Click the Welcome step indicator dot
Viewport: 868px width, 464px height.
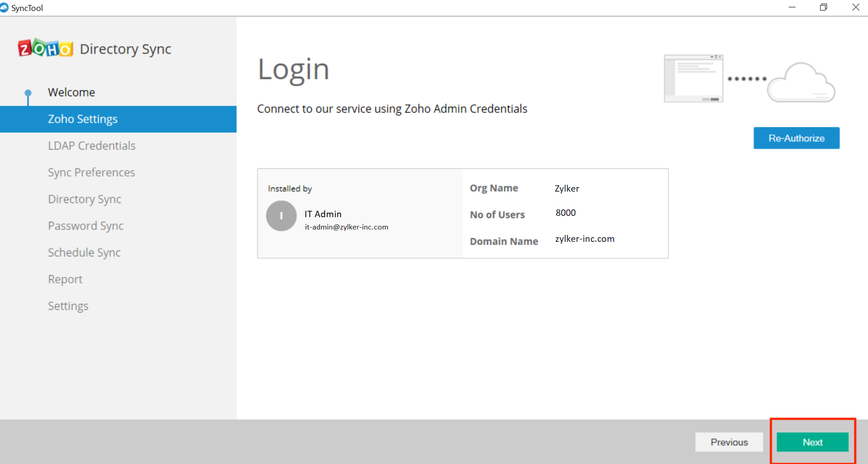click(x=27, y=92)
